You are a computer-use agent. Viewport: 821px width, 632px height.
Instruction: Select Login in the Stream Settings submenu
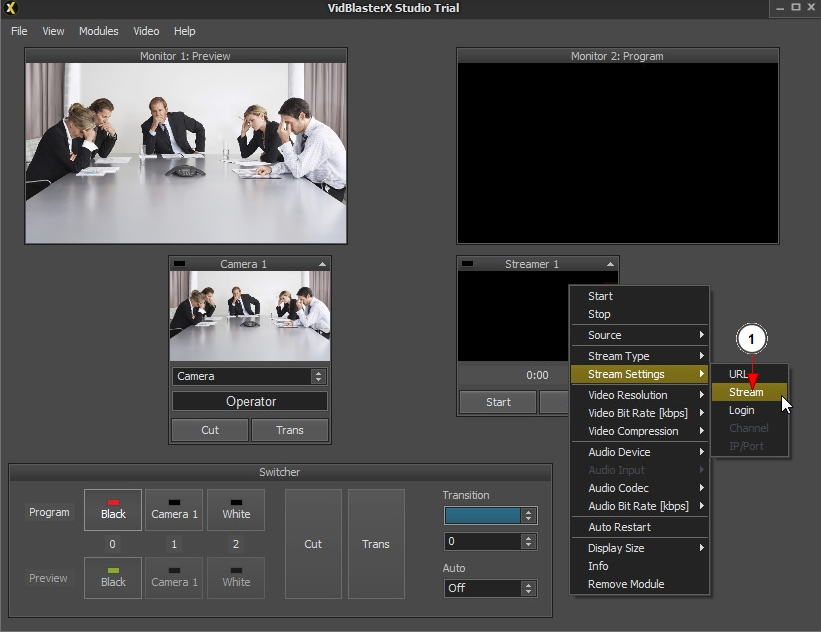click(749, 410)
